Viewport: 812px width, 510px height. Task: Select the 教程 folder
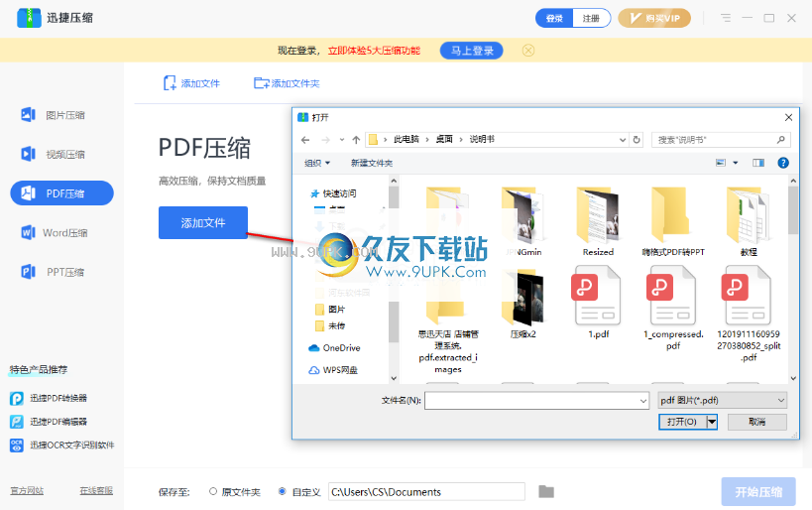coord(749,222)
